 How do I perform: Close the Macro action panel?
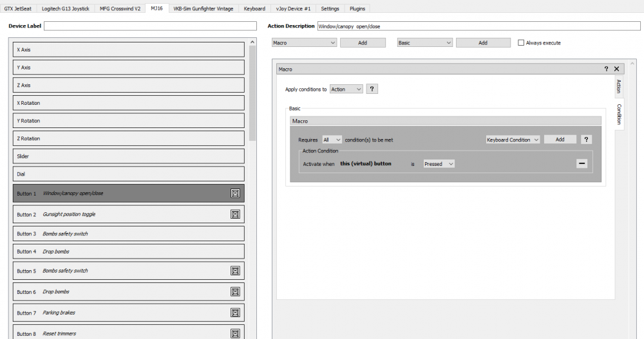click(x=616, y=69)
